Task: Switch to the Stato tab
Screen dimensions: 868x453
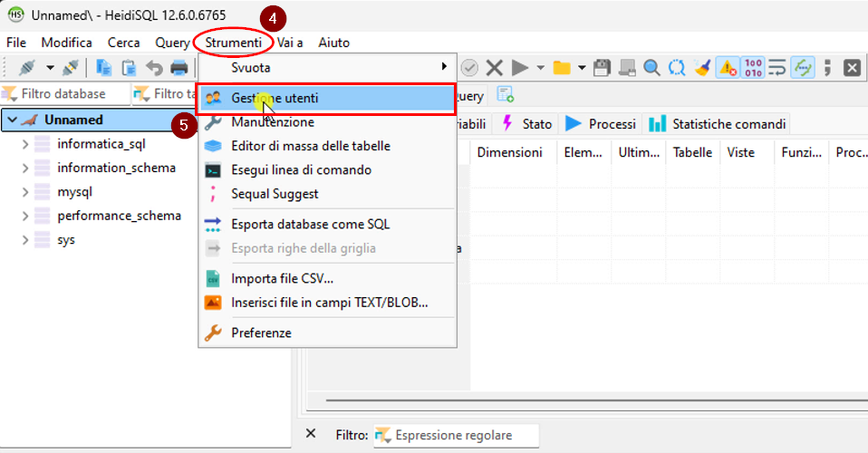Action: [526, 124]
